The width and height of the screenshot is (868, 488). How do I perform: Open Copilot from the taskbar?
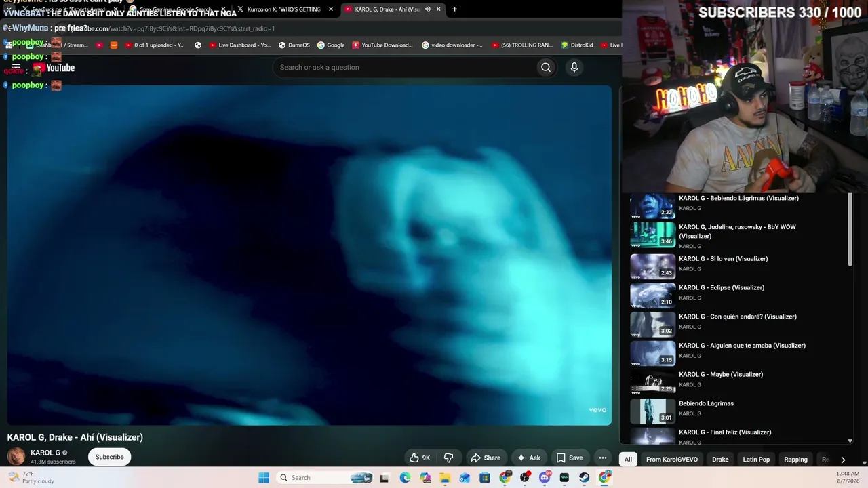pos(425,478)
